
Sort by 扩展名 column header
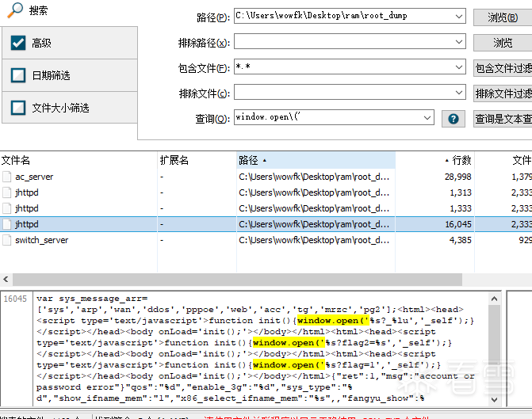[x=197, y=160]
